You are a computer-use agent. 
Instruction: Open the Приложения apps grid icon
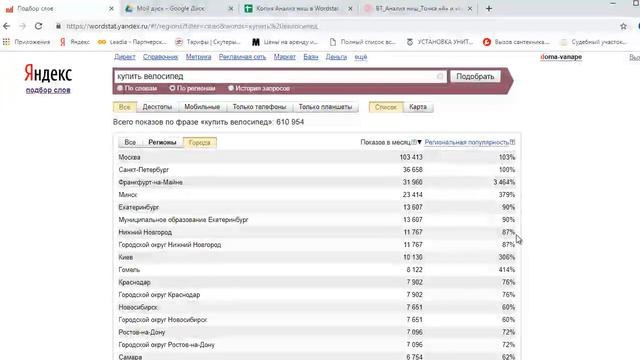tap(6, 42)
